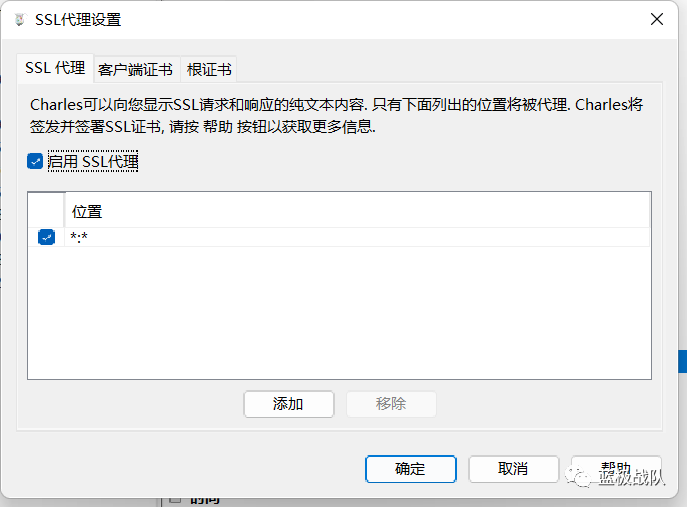Uncheck the *:* location entry checkbox
687x507 pixels.
pos(46,237)
